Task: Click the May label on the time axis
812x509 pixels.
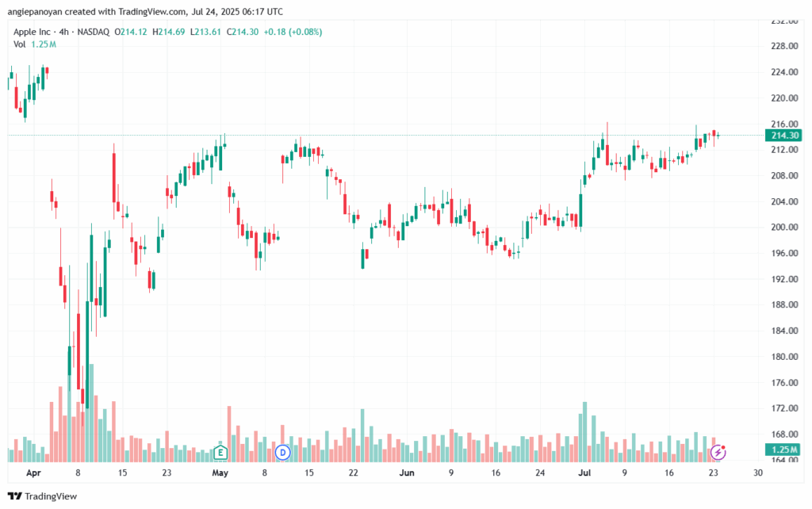Action: click(220, 473)
